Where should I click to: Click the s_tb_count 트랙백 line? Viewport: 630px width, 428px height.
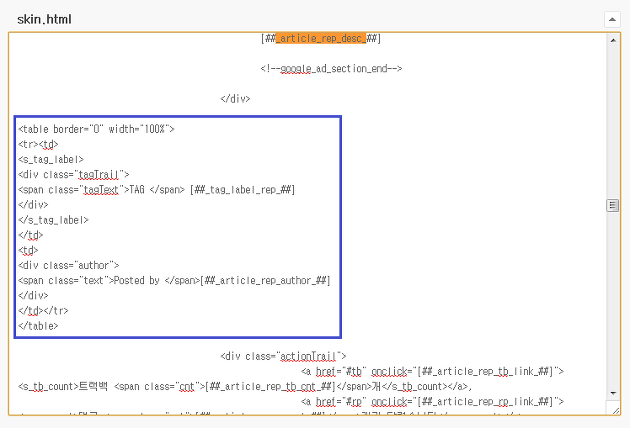pos(245,387)
